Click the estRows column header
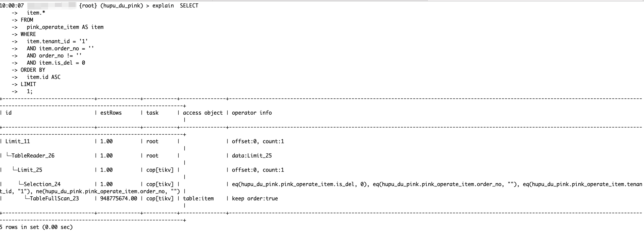The width and height of the screenshot is (644, 232). 111,113
